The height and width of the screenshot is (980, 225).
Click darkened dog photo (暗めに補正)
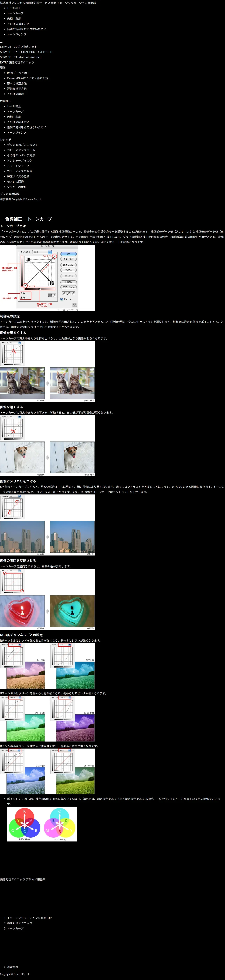(72, 458)
